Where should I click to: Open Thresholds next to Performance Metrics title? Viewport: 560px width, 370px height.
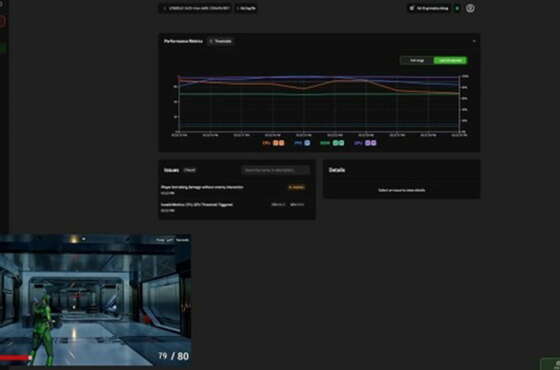[220, 41]
